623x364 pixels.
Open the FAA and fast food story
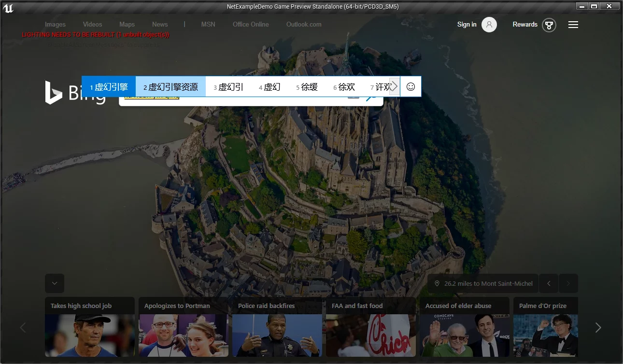pos(370,326)
